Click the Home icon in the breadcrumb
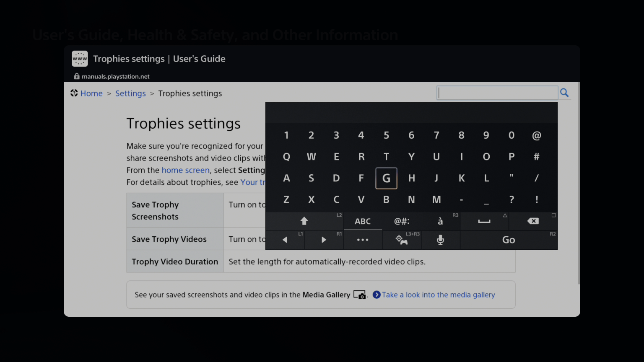644x362 pixels. coord(74,93)
